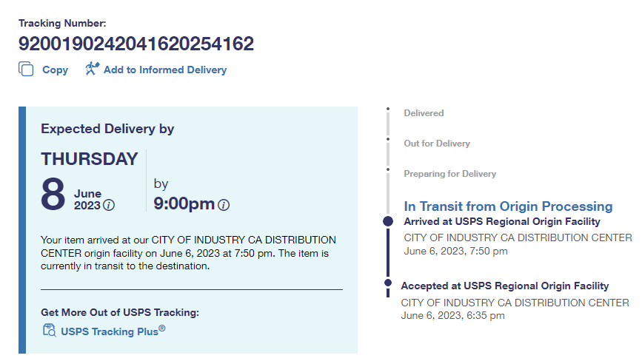
Task: Click the Delivered status label
Action: (424, 113)
